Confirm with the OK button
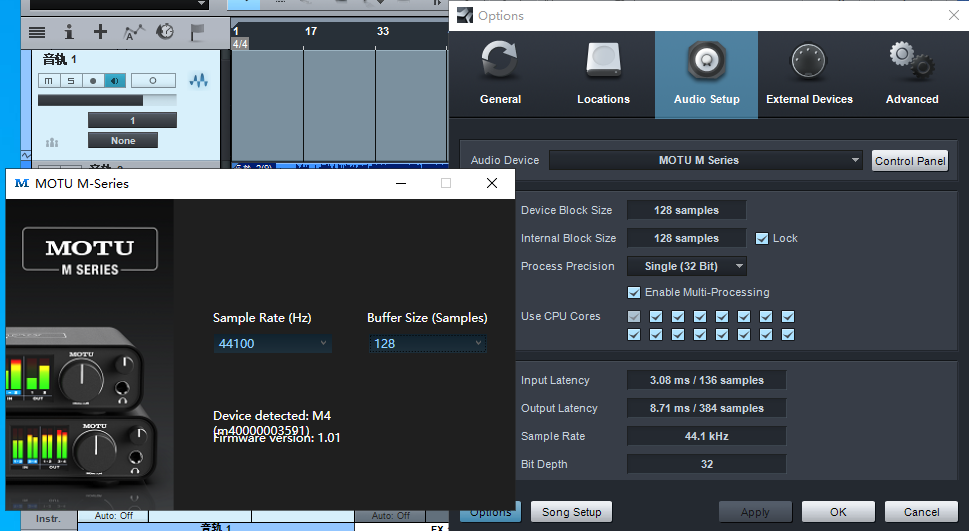The height and width of the screenshot is (531, 969). tap(838, 512)
